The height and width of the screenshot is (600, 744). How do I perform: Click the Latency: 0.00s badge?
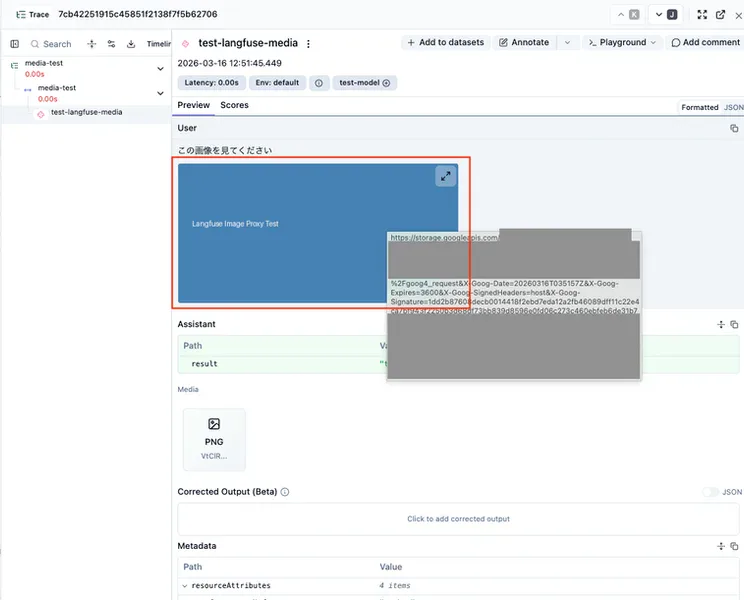(212, 83)
